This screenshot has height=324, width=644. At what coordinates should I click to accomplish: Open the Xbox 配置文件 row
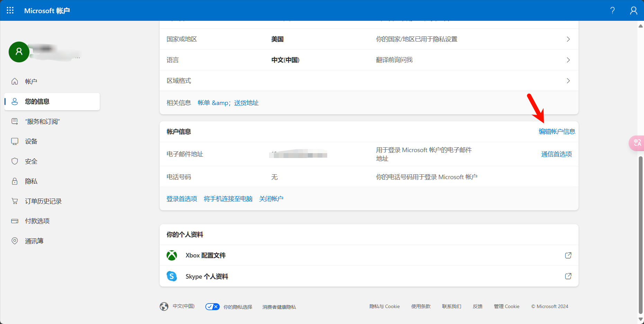tap(369, 255)
